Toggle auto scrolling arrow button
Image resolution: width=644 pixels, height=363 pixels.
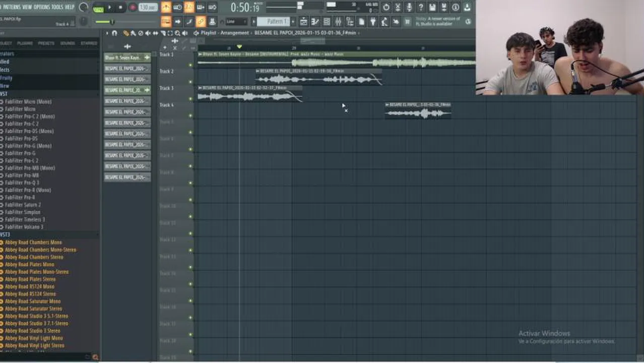(x=177, y=21)
